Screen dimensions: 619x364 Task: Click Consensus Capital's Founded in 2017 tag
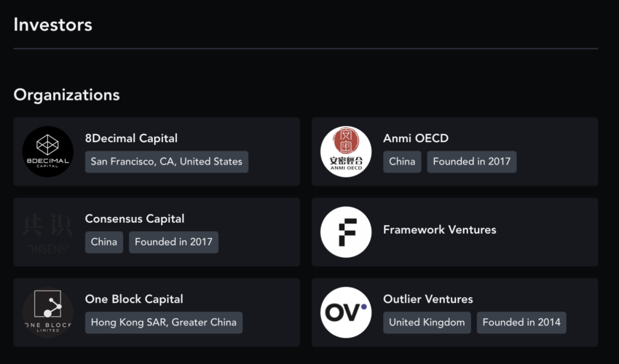click(x=173, y=242)
